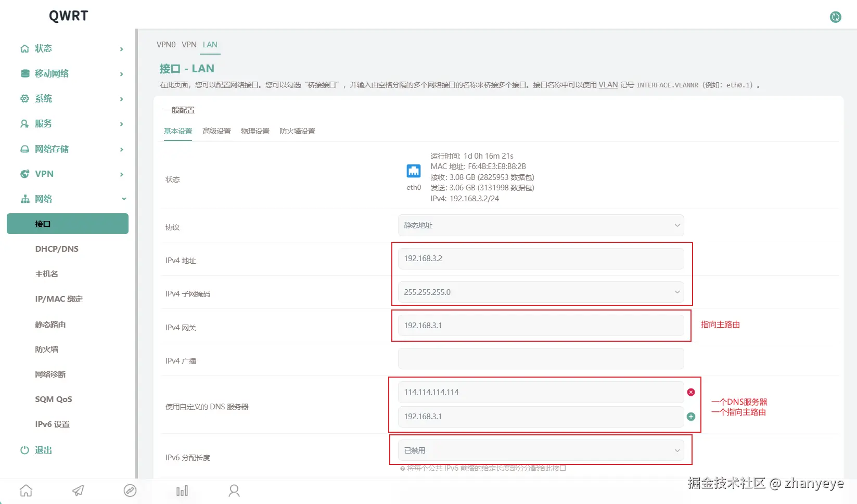
Task: Click the VPN globe icon in sidebar
Action: click(x=24, y=174)
